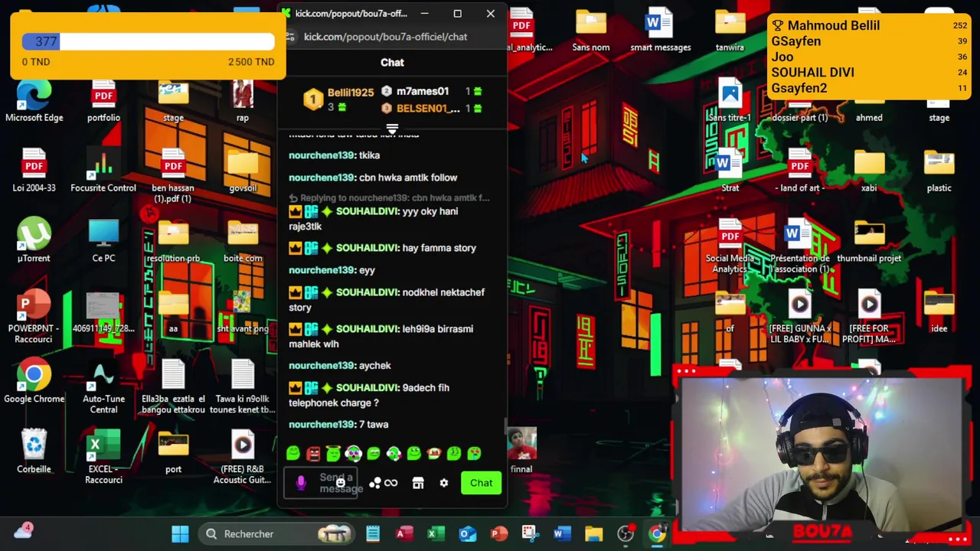Select the Corbeille recycle bin icon
Viewport: 980px width, 551px height.
click(x=34, y=452)
